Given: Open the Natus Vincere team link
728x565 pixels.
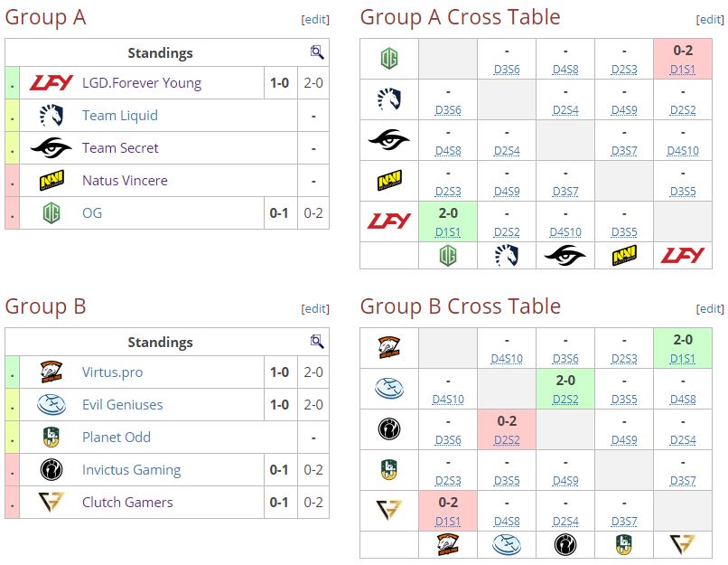Looking at the screenshot, I should click(126, 181).
